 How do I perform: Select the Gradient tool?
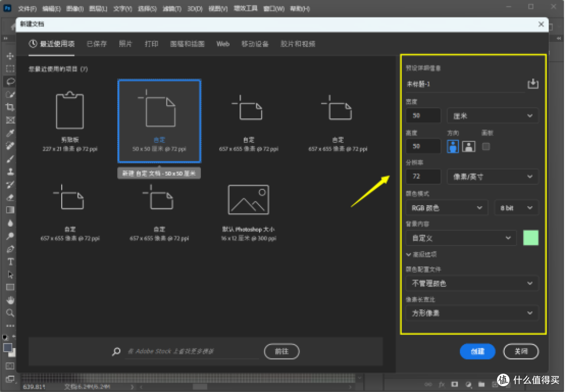pyautogui.click(x=10, y=210)
